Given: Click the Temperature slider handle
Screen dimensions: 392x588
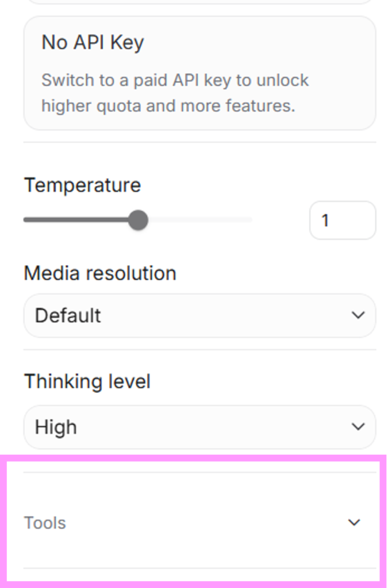Looking at the screenshot, I should pyautogui.click(x=138, y=220).
